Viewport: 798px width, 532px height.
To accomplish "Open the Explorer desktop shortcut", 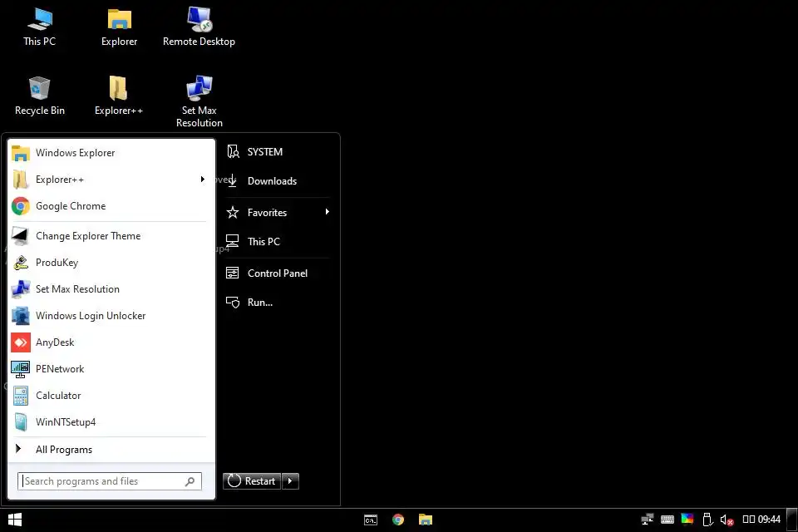I will coord(119,27).
